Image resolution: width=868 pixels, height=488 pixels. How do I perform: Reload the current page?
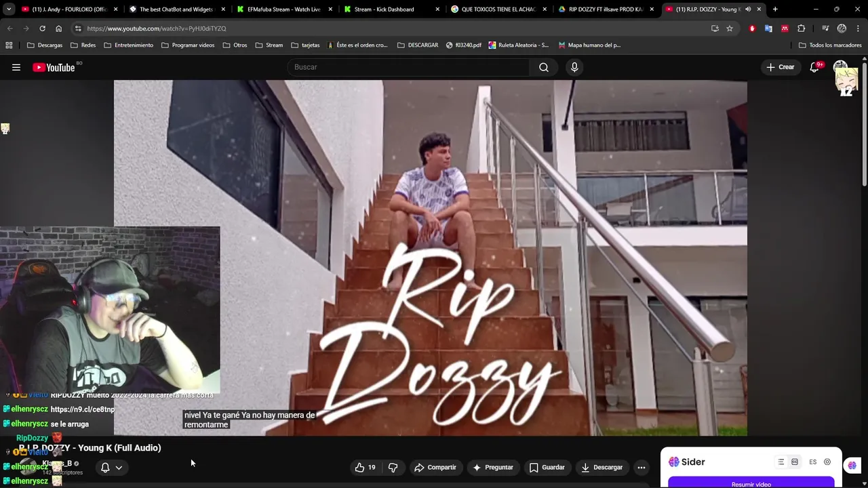pyautogui.click(x=42, y=28)
